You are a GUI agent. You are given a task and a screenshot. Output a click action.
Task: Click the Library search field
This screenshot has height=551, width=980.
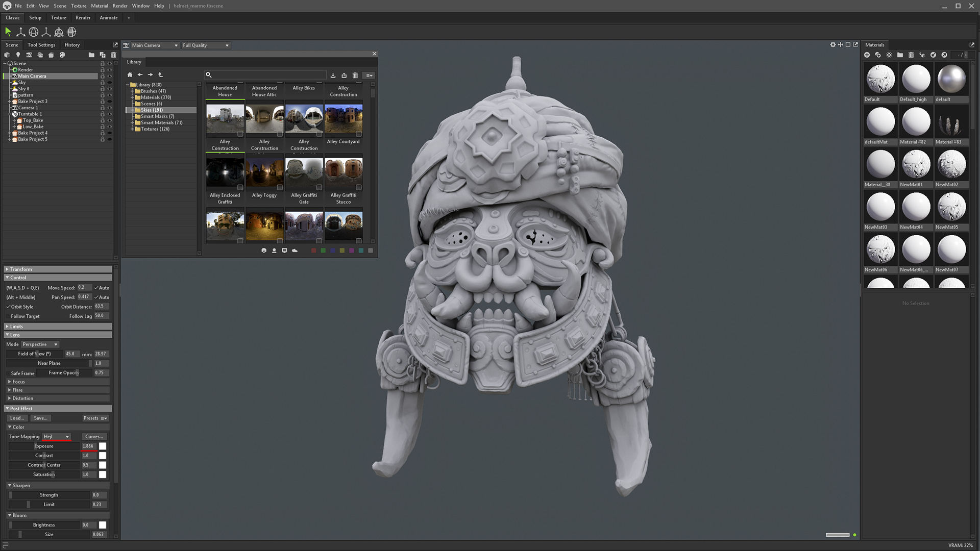(265, 75)
